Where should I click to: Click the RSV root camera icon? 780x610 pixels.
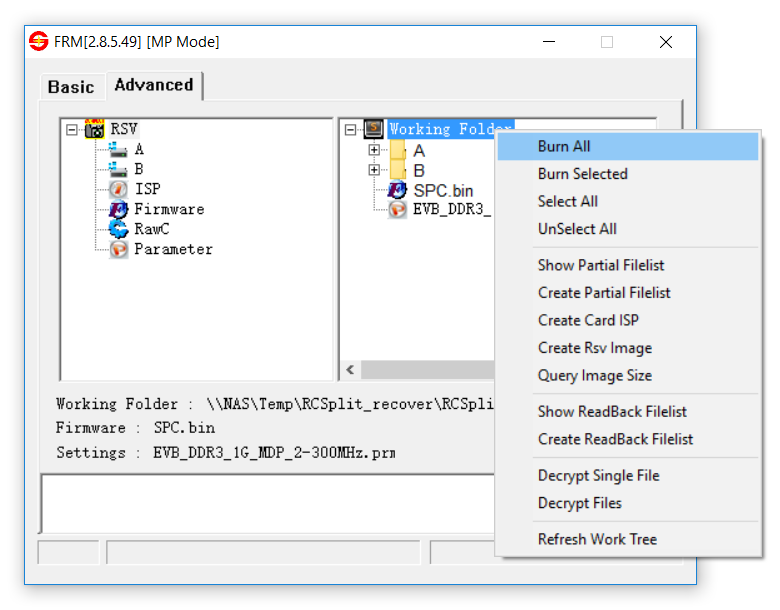point(95,129)
